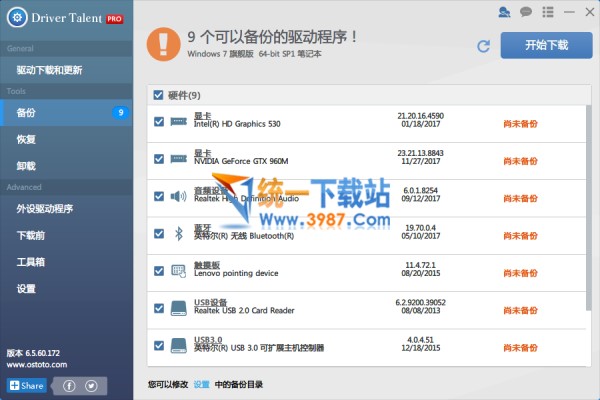The height and width of the screenshot is (400, 600).
Task: Select the 版本 6.5.60.172 text
Action: pos(33,353)
